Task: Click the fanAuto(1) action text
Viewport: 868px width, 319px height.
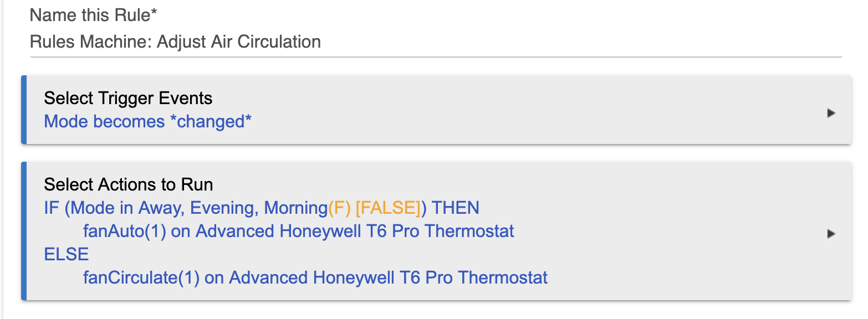Action: [125, 231]
